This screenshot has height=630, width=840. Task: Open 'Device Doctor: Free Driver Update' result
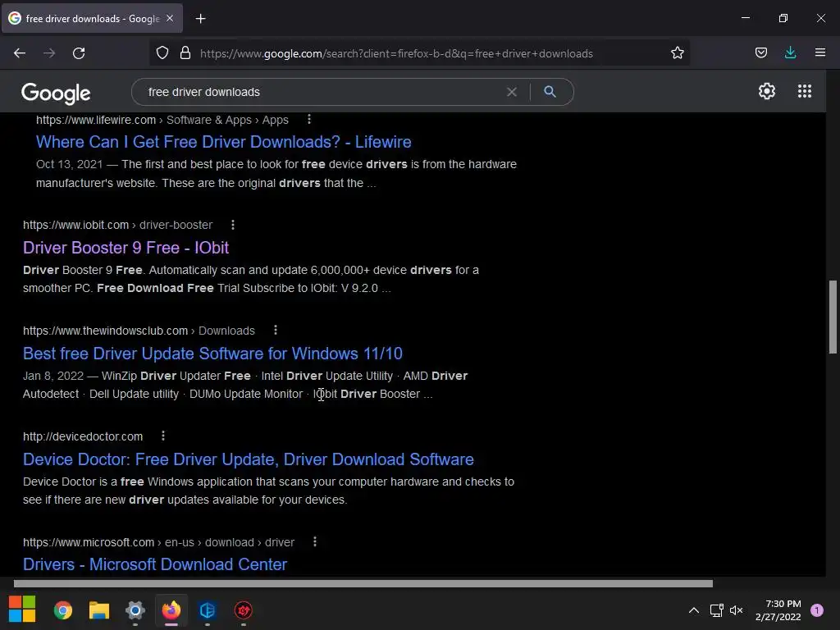[248, 459]
